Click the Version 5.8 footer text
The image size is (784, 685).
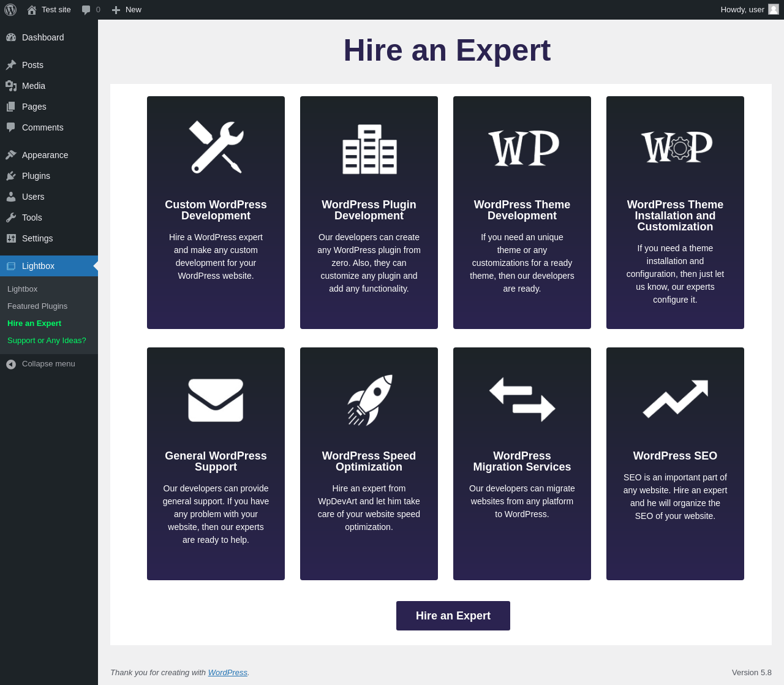coord(752,673)
